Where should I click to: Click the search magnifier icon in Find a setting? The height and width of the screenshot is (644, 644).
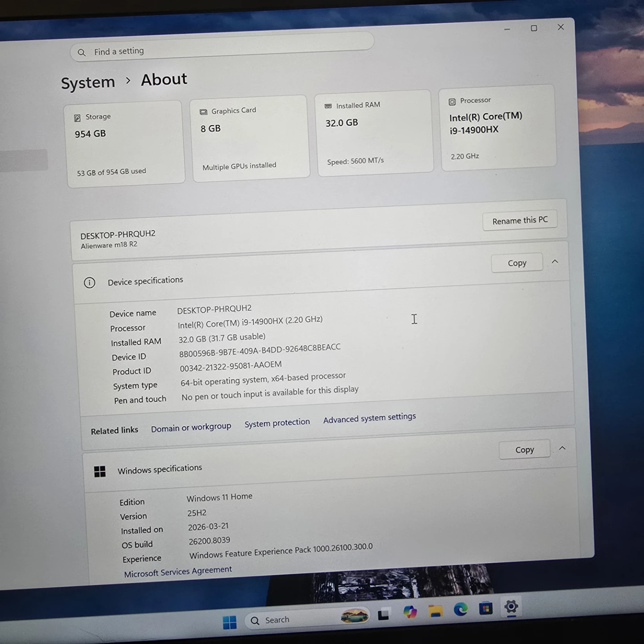81,52
